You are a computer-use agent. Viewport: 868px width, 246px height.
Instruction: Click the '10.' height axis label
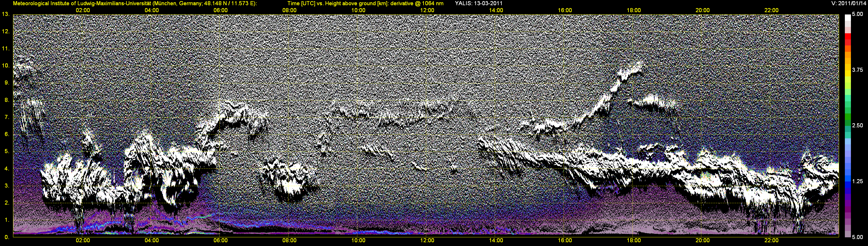pyautogui.click(x=6, y=66)
